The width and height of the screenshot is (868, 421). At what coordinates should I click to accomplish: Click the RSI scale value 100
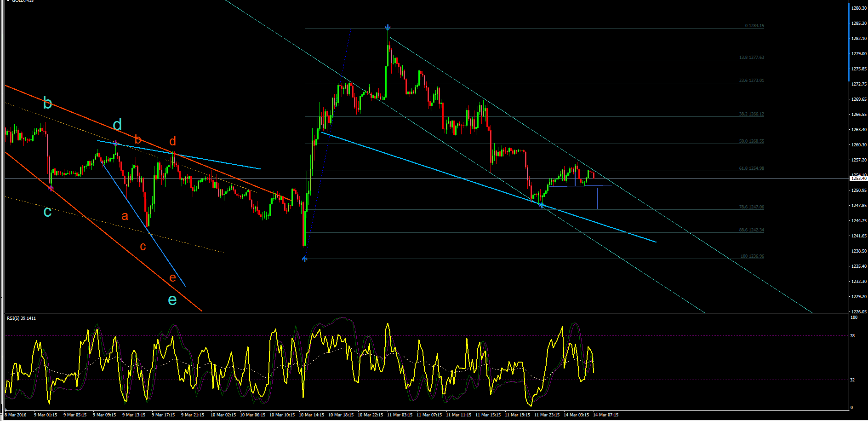pyautogui.click(x=854, y=317)
